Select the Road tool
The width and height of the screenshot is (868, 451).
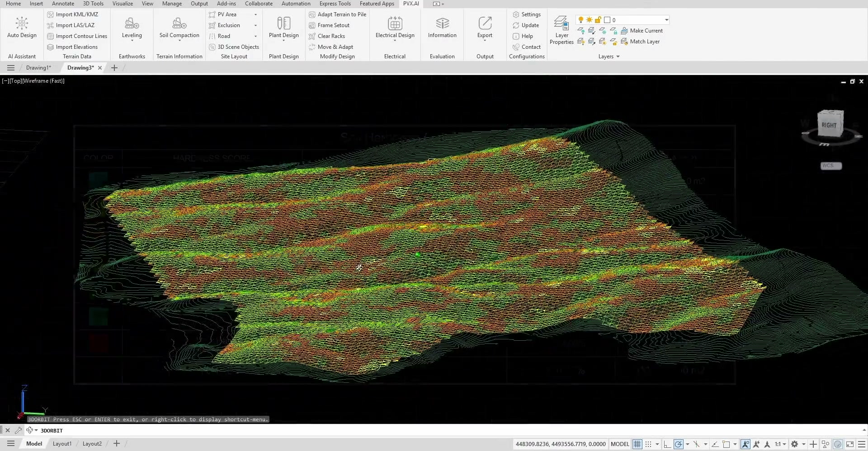(219, 36)
